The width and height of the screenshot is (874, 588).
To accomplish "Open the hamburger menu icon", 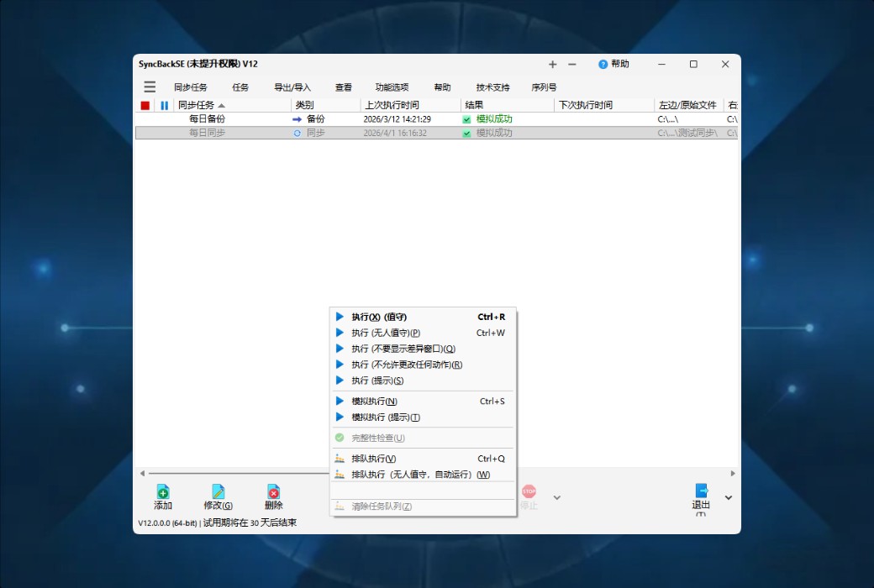I will [150, 87].
